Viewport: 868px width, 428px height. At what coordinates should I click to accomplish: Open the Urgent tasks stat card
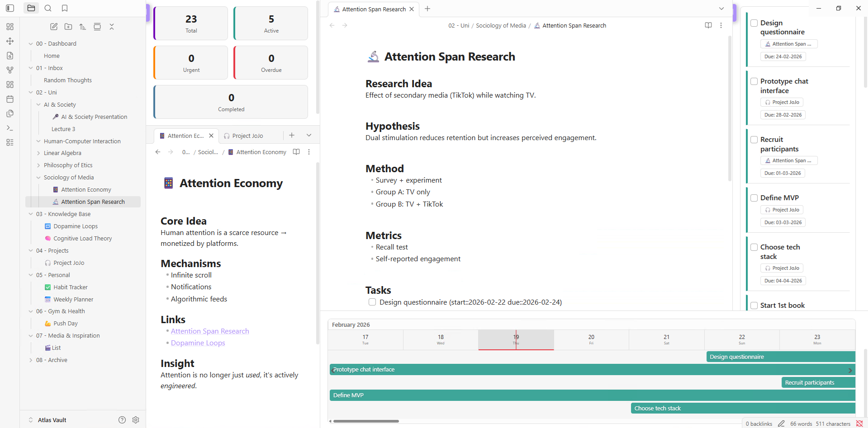[191, 62]
